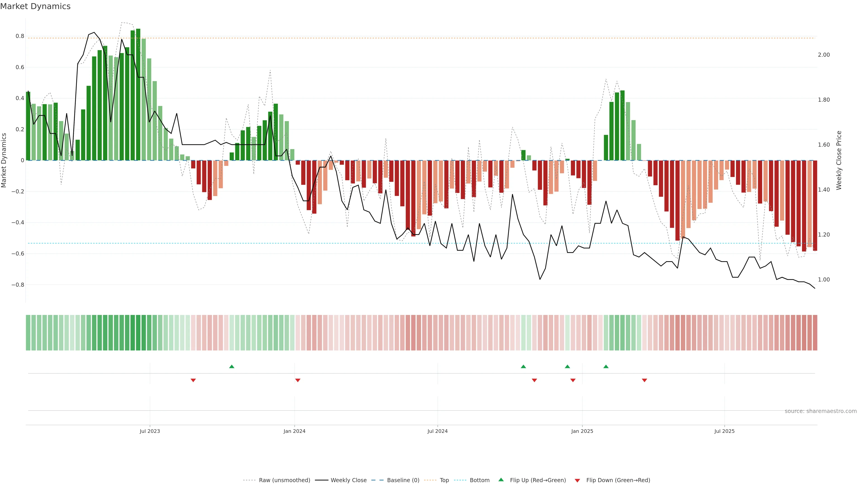Click the Flip Up green triangle legend icon

[x=501, y=480]
